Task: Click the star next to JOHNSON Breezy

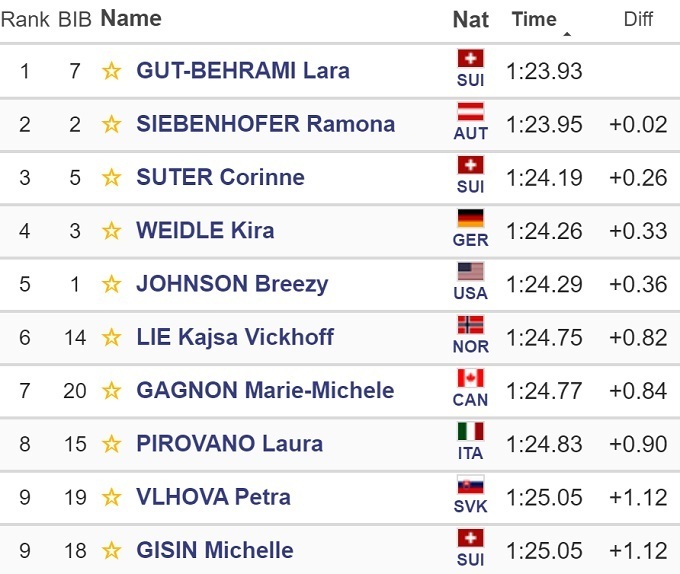Action: click(112, 284)
